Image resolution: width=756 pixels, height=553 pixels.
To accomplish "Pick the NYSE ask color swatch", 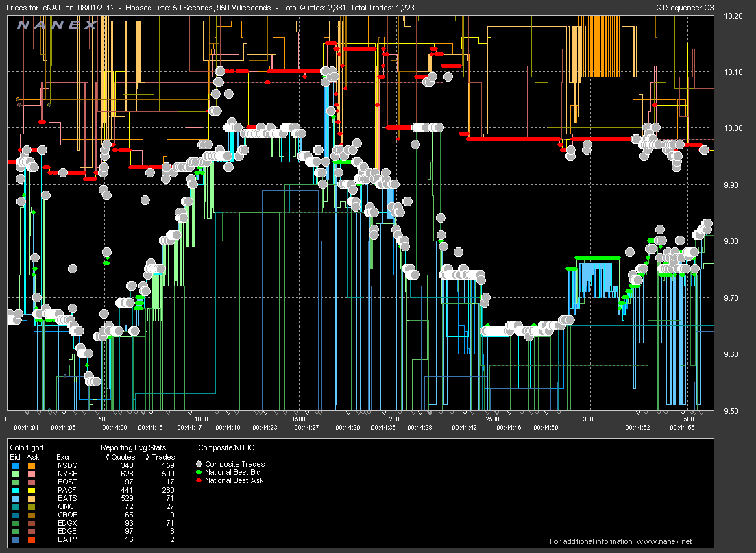I will pyautogui.click(x=32, y=474).
